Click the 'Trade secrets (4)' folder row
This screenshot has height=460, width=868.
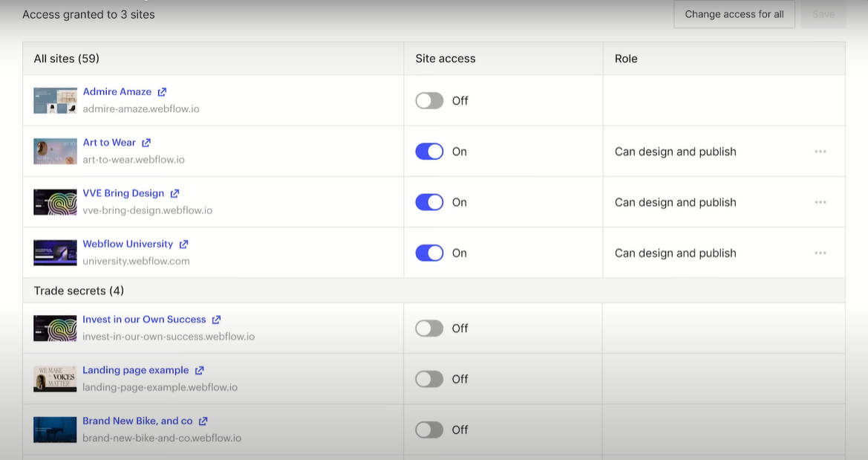pyautogui.click(x=434, y=291)
